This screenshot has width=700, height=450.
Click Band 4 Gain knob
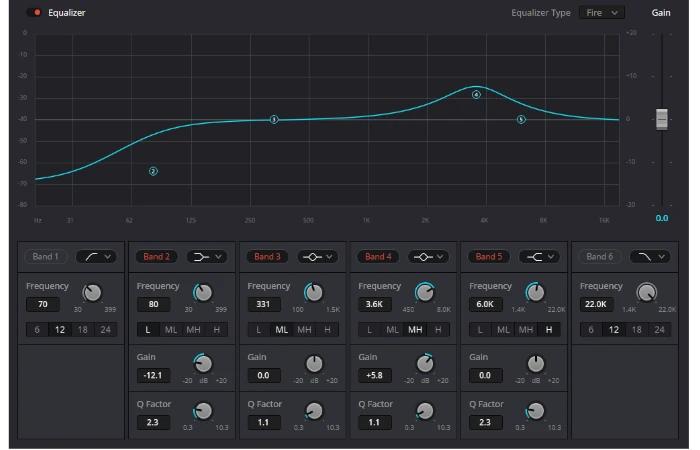[x=425, y=364]
